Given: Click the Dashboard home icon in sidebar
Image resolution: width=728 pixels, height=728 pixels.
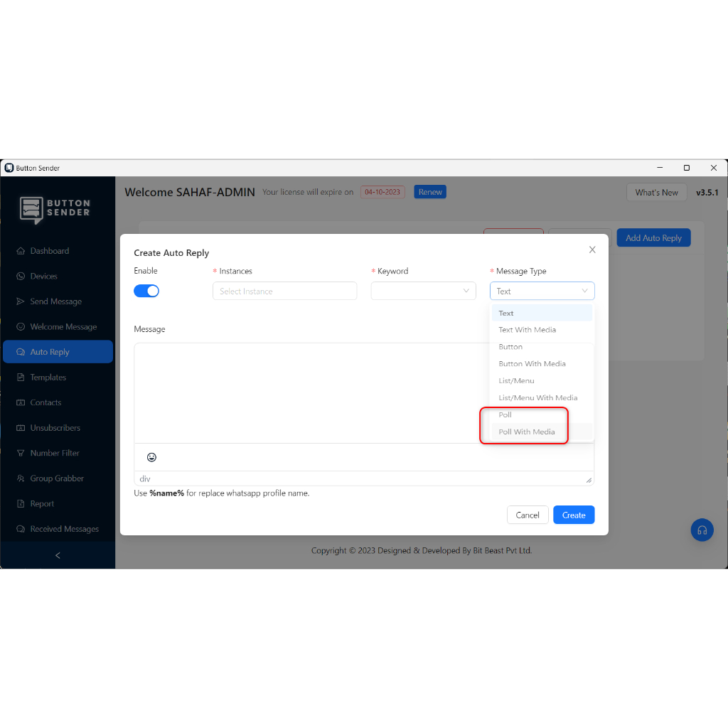Looking at the screenshot, I should click(x=21, y=251).
